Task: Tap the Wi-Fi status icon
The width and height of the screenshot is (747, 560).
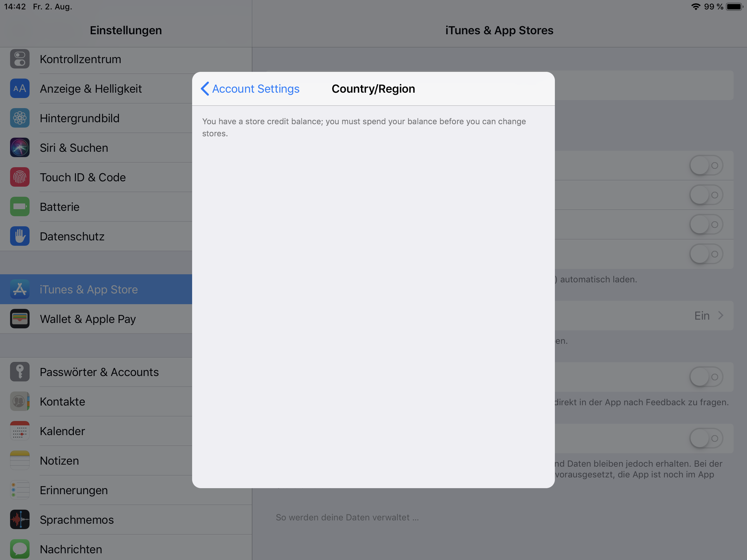Action: pyautogui.click(x=695, y=7)
